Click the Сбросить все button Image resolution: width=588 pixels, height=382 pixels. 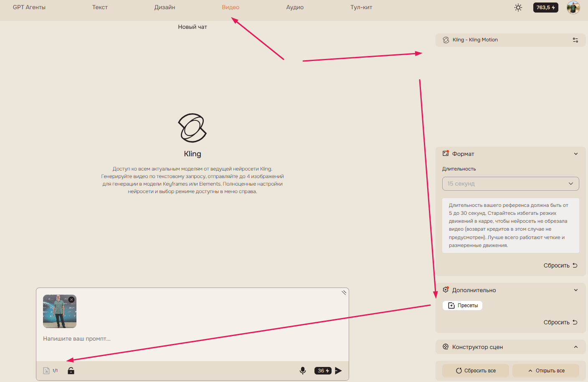[x=476, y=371]
